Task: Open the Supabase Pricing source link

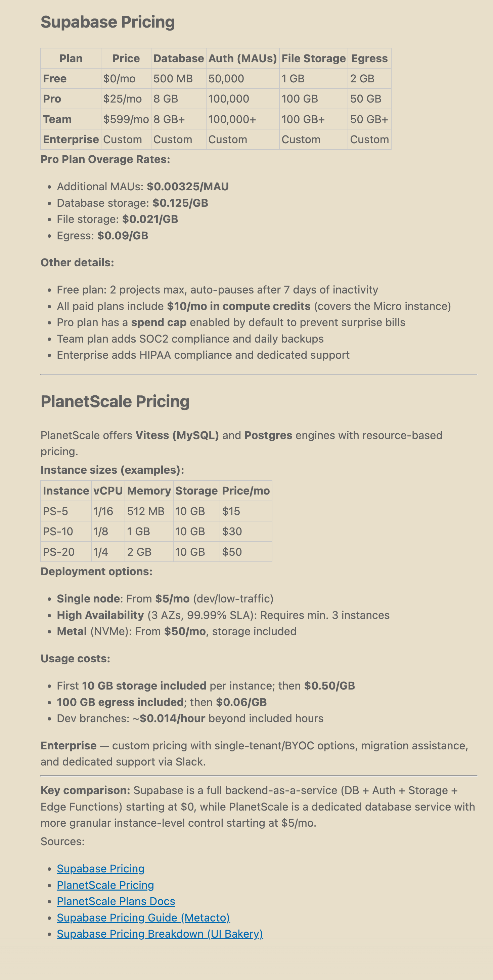Action: click(100, 868)
